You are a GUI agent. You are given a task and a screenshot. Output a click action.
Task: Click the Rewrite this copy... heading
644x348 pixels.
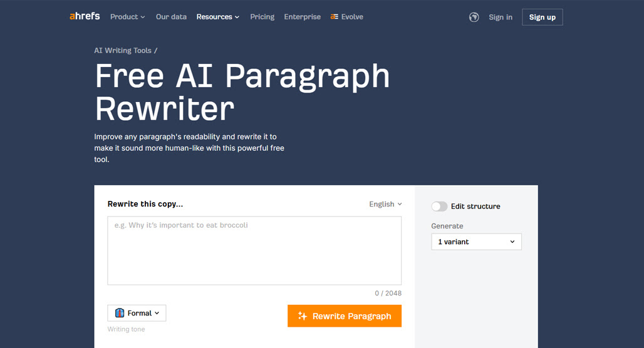(x=145, y=204)
